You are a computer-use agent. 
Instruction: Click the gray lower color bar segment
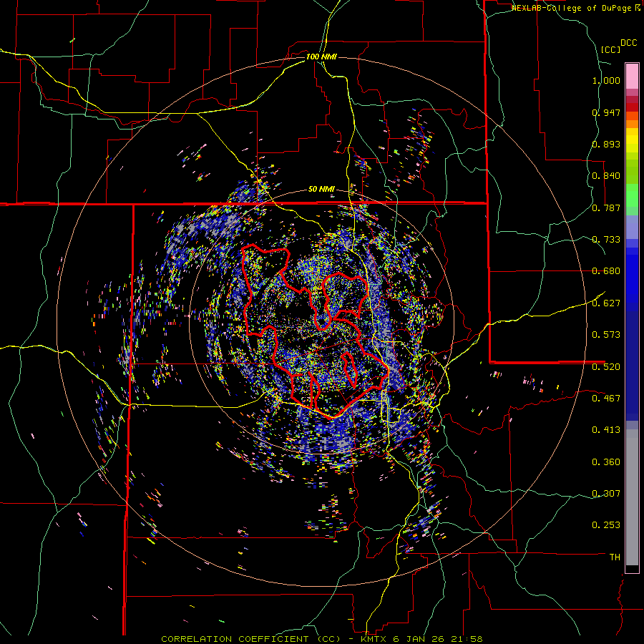coord(632,497)
